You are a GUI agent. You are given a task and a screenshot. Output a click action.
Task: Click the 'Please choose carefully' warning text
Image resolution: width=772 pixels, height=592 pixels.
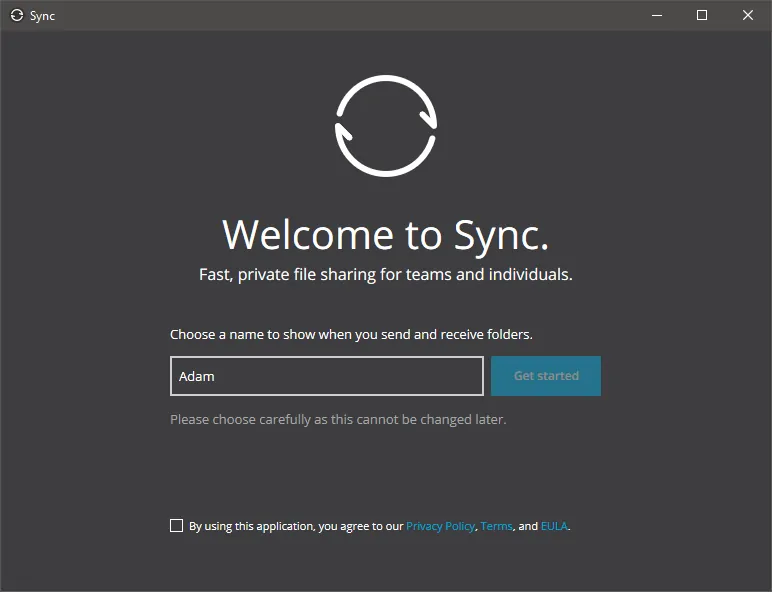click(338, 420)
